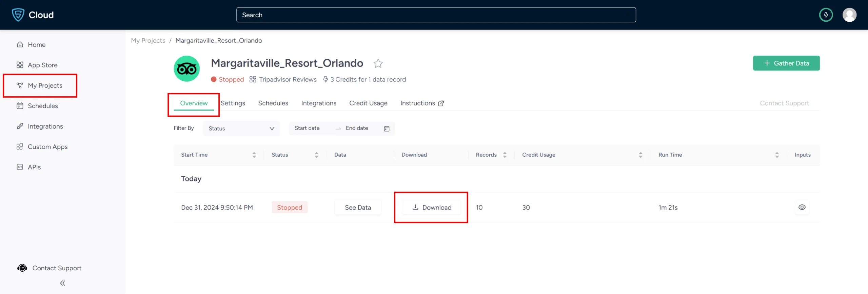The height and width of the screenshot is (294, 868).
Task: Sort by Run Time column arrows
Action: click(x=777, y=155)
